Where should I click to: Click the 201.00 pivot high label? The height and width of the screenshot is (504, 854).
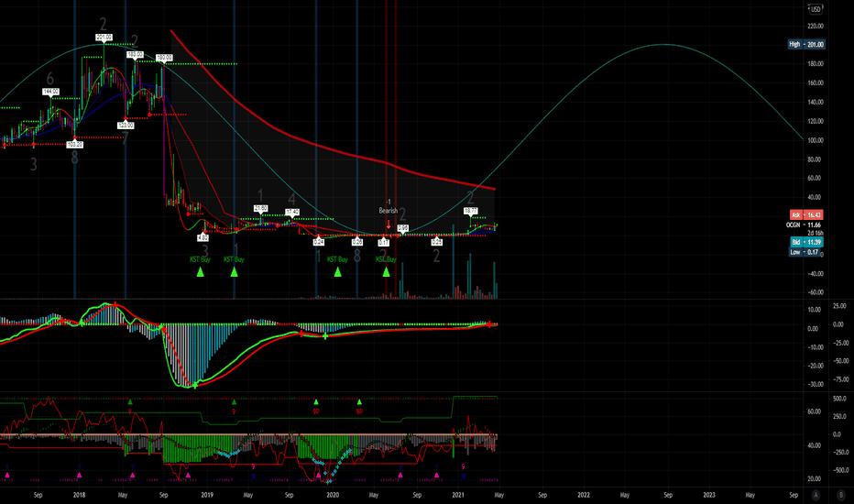coord(104,38)
